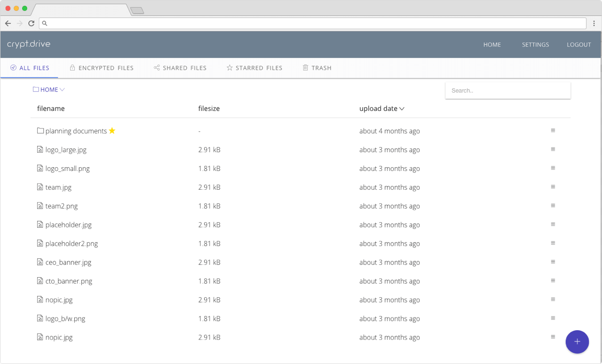The height and width of the screenshot is (364, 602).
Task: Sort by the filesize column header
Action: pos(209,108)
